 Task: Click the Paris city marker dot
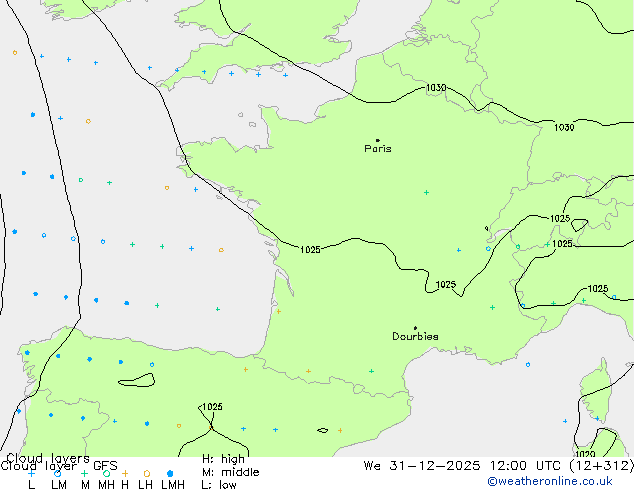click(x=378, y=140)
